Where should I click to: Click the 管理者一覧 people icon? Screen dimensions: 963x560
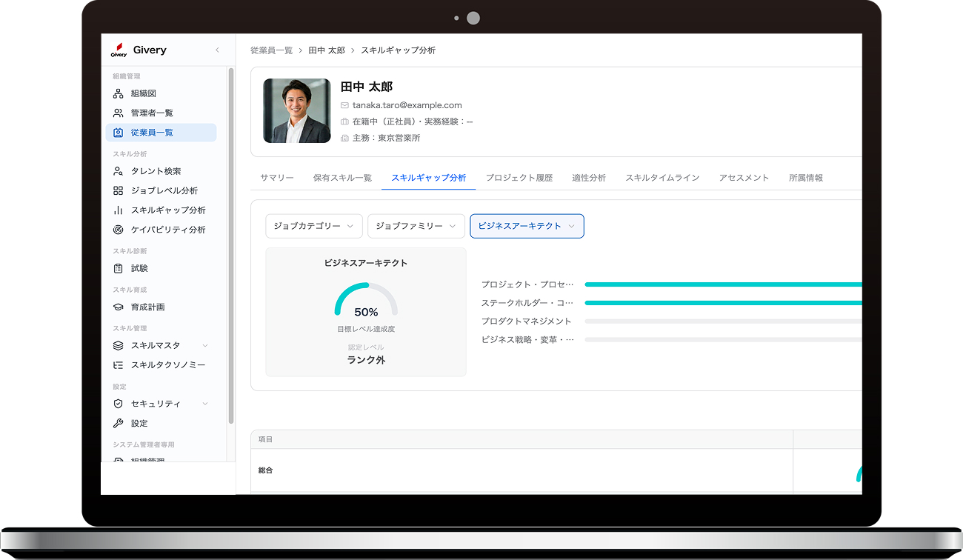pyautogui.click(x=118, y=113)
